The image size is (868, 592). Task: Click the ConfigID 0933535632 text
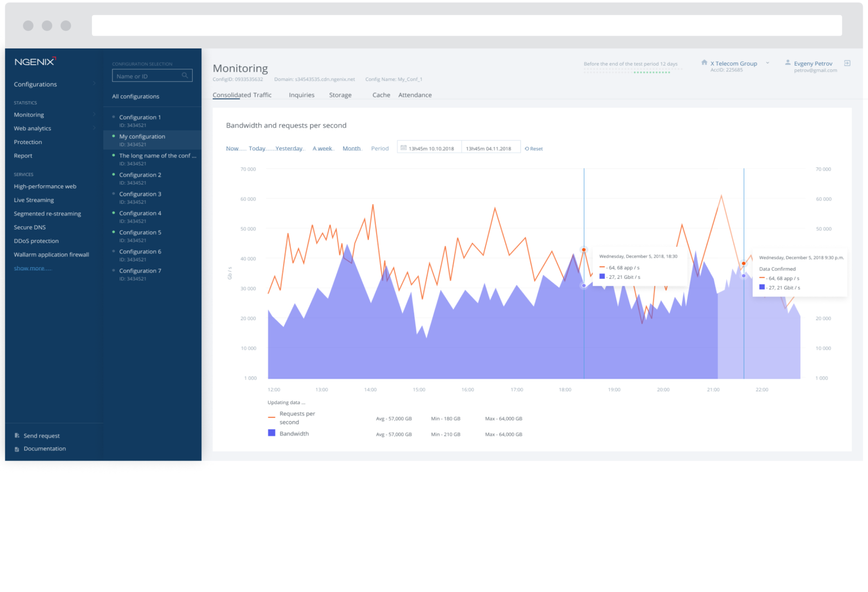[238, 80]
